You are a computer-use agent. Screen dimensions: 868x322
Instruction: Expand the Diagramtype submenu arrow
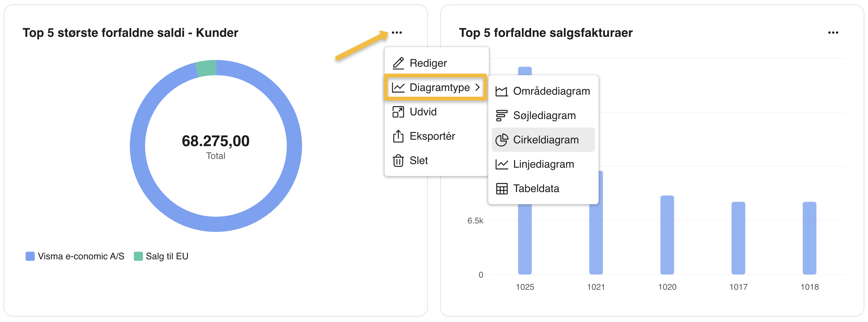coord(478,87)
